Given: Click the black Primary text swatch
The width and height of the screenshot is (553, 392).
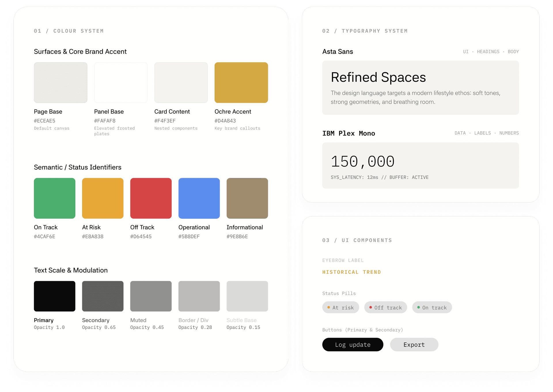Looking at the screenshot, I should tap(55, 296).
